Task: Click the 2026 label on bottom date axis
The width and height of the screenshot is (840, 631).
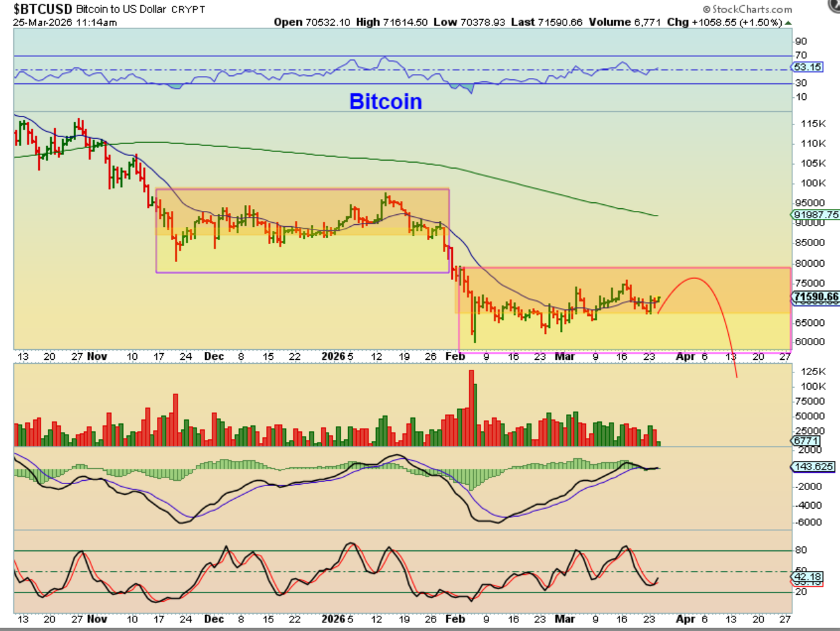Action: pos(334,619)
